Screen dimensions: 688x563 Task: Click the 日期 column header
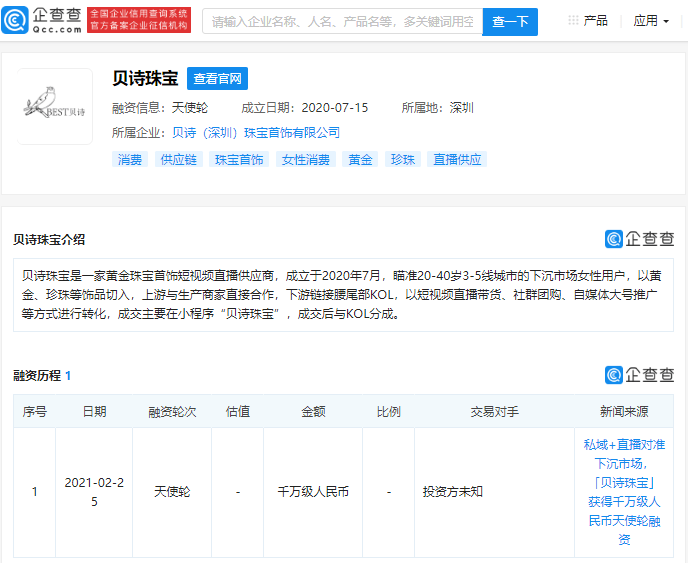pyautogui.click(x=94, y=411)
